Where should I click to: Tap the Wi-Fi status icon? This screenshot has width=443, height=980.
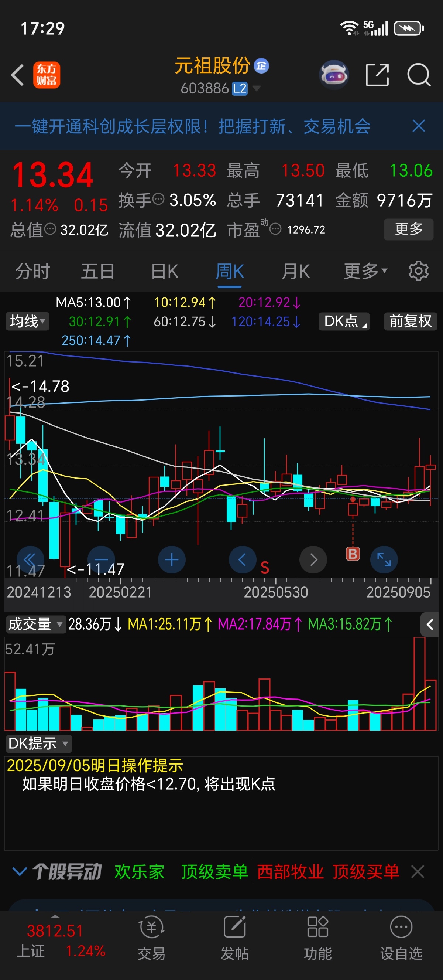pos(350,28)
